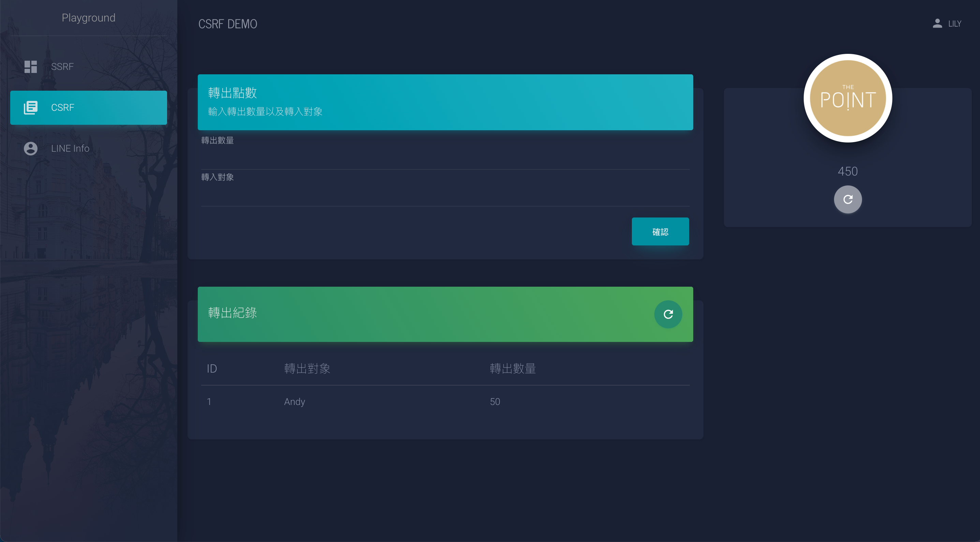Click the LINE Info account circle icon
Image resolution: width=980 pixels, height=542 pixels.
(30, 148)
